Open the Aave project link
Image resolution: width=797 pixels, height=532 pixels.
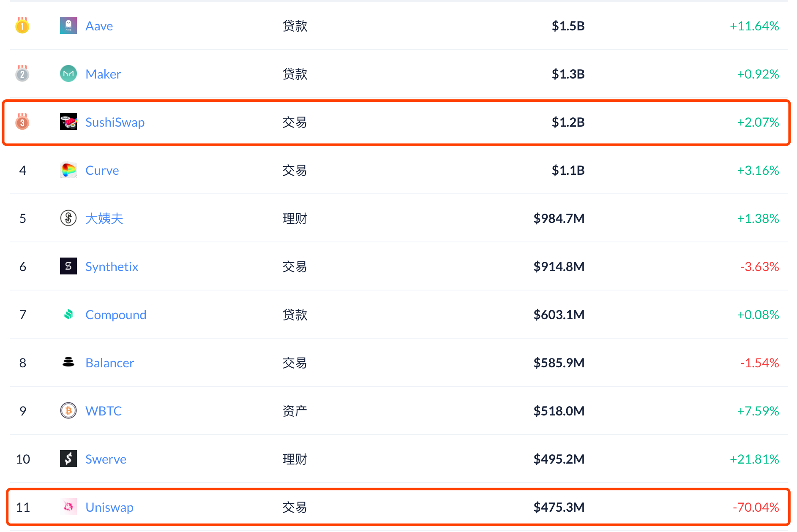pos(99,26)
